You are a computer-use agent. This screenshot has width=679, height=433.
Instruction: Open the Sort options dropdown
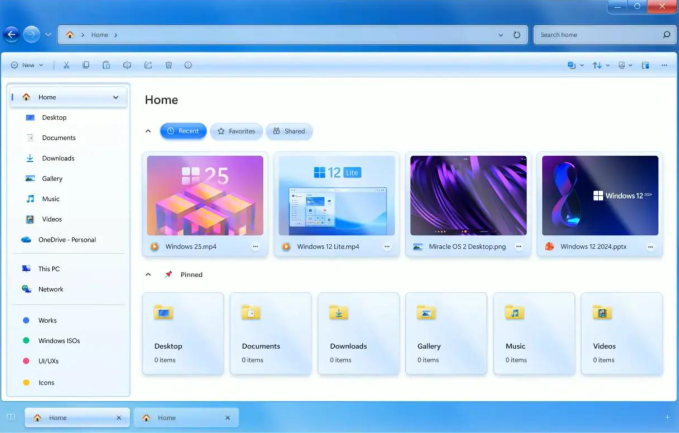601,65
